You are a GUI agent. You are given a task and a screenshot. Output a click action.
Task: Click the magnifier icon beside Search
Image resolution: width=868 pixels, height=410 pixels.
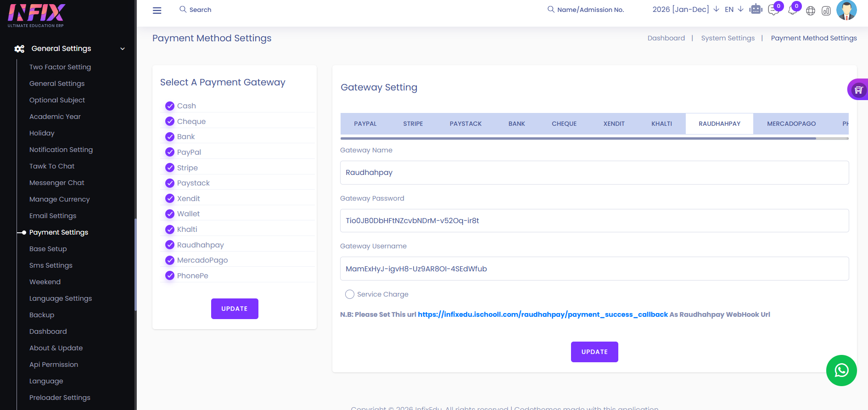[x=183, y=9]
